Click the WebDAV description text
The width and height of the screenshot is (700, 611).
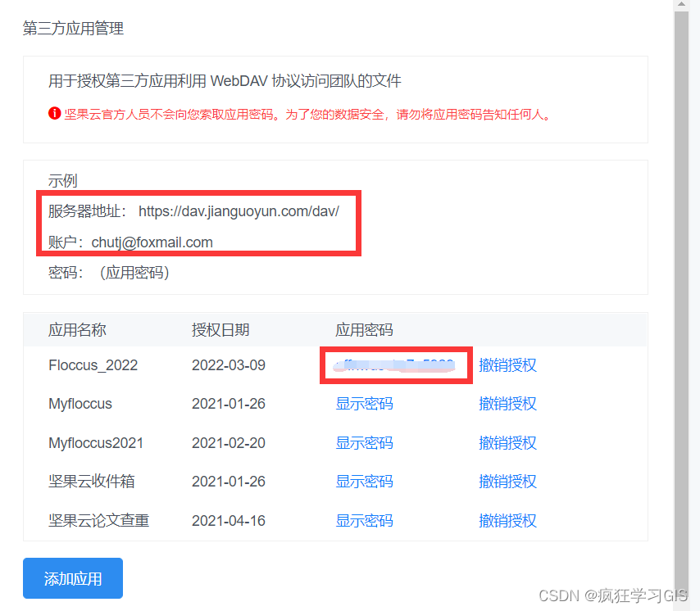click(x=225, y=81)
